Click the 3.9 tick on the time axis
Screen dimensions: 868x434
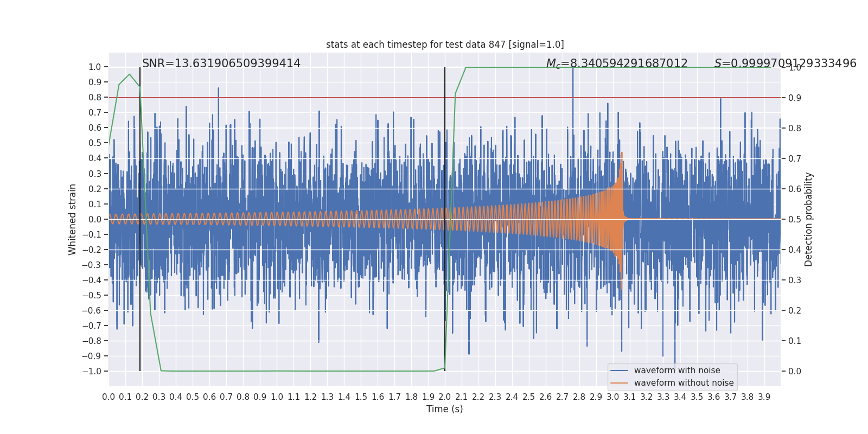pyautogui.click(x=764, y=397)
